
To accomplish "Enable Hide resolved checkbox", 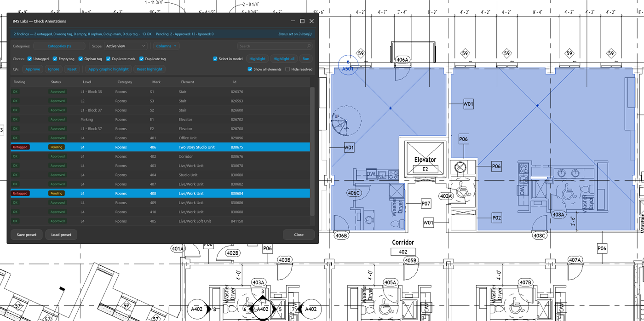I will (287, 69).
